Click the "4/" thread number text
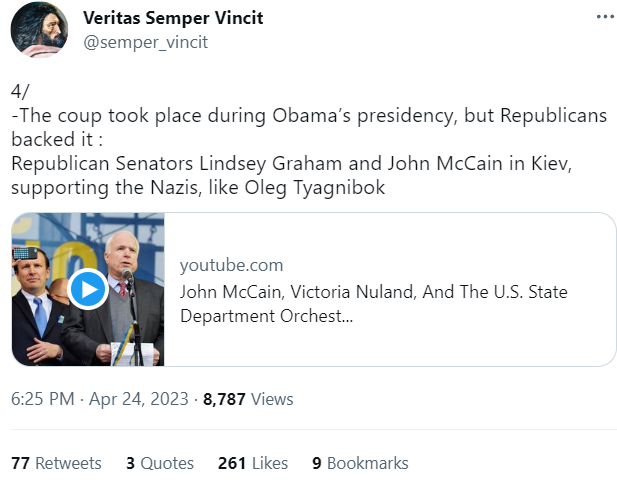 coord(20,91)
